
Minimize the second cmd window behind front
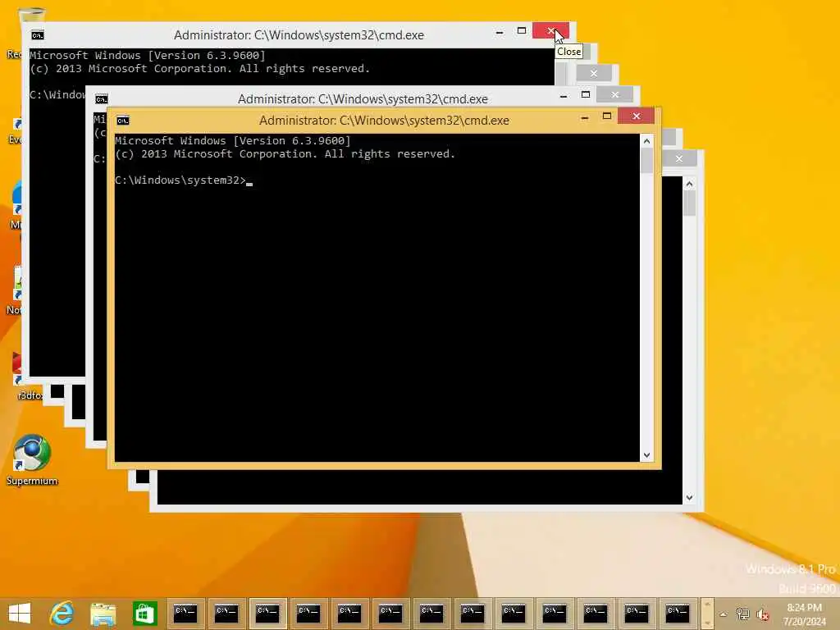564,96
